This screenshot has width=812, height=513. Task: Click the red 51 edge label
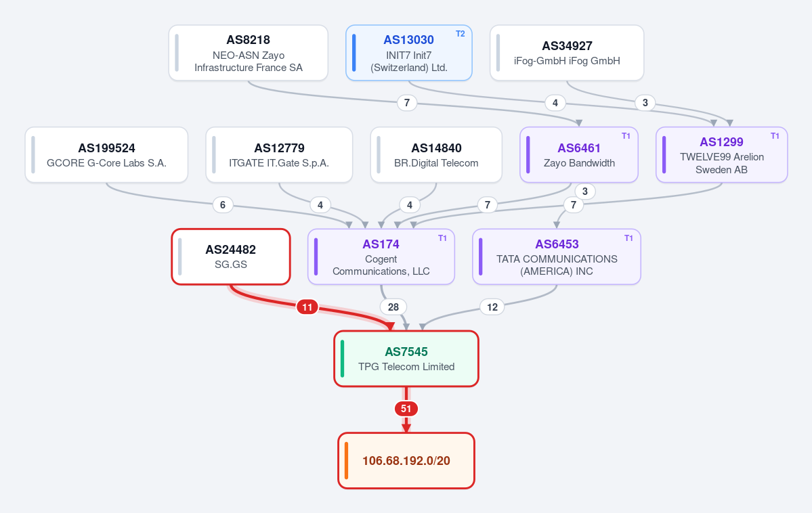(406, 409)
